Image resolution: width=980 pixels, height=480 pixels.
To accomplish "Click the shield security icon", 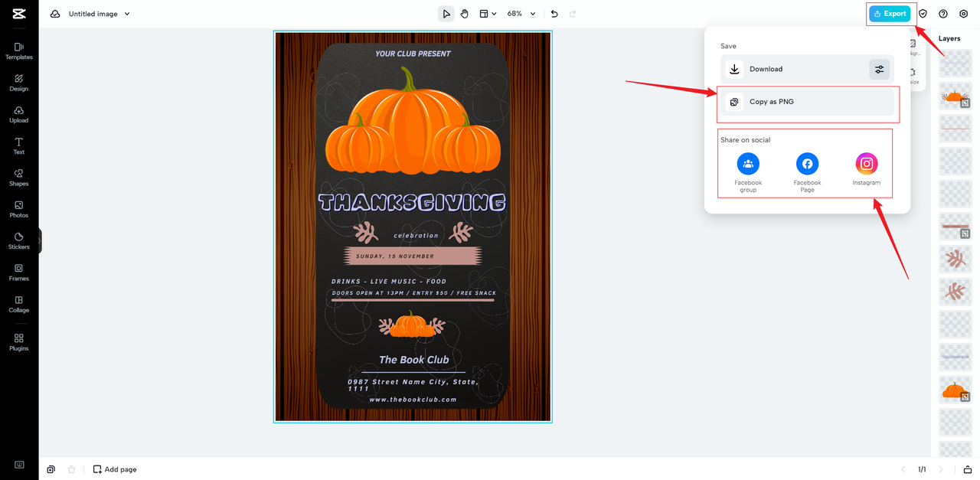I will click(923, 14).
